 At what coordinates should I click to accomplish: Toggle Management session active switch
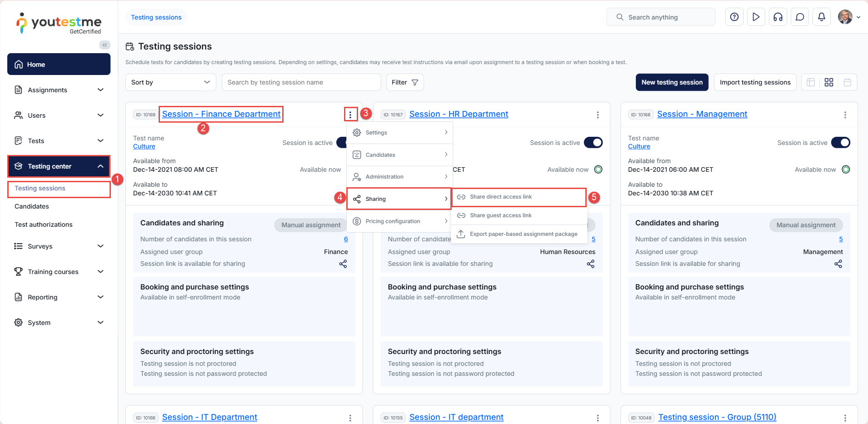(840, 143)
